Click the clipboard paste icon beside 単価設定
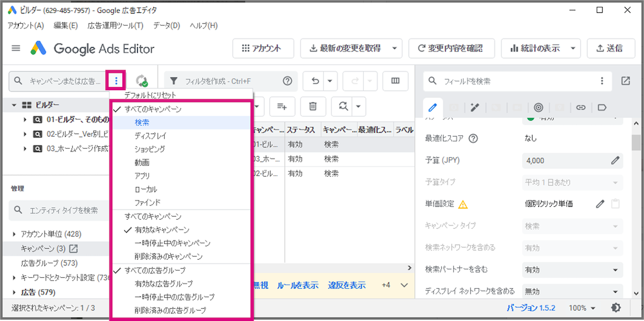The height and width of the screenshot is (321, 644). point(615,204)
